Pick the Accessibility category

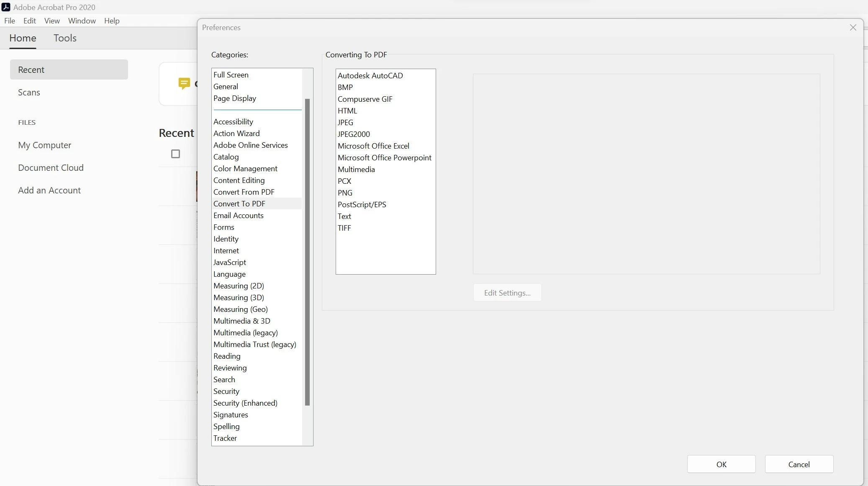click(233, 122)
